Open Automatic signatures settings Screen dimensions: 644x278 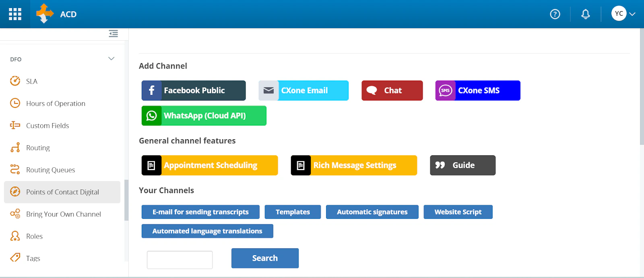[372, 212]
